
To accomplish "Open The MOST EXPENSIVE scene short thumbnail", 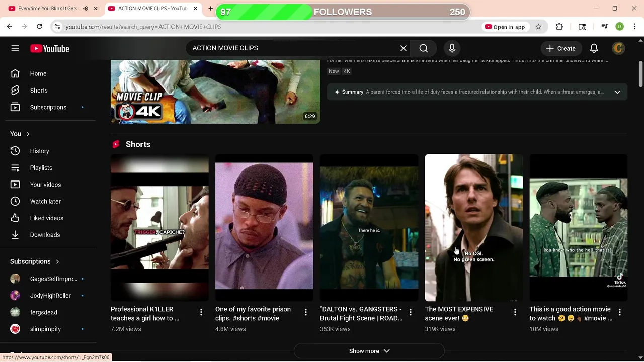I will 473,228.
